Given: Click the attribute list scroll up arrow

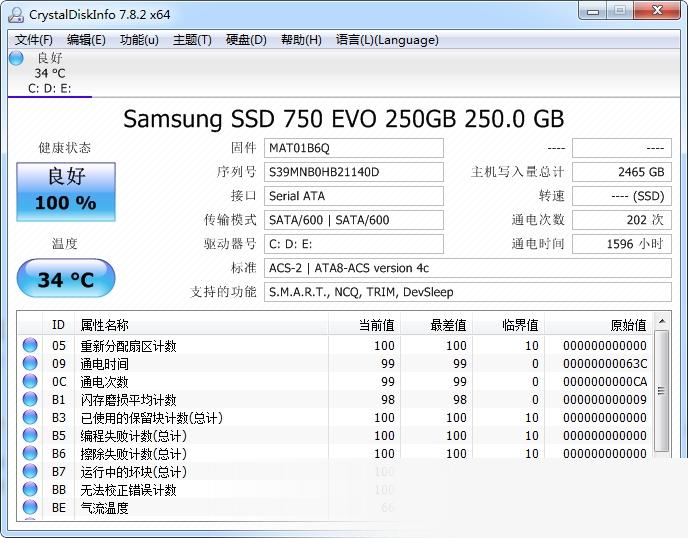Looking at the screenshot, I should tap(662, 322).
